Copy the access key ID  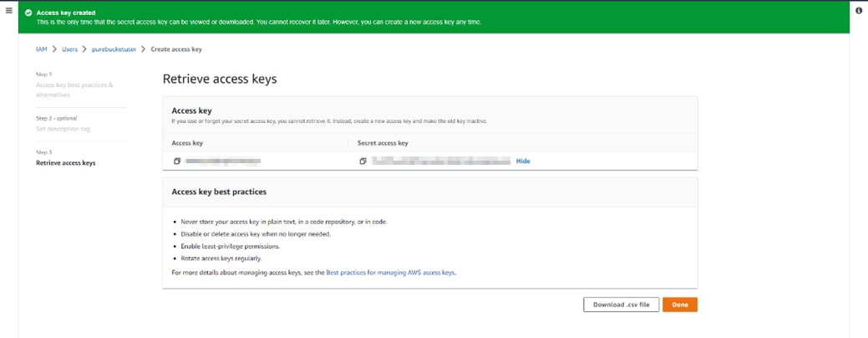click(x=177, y=161)
